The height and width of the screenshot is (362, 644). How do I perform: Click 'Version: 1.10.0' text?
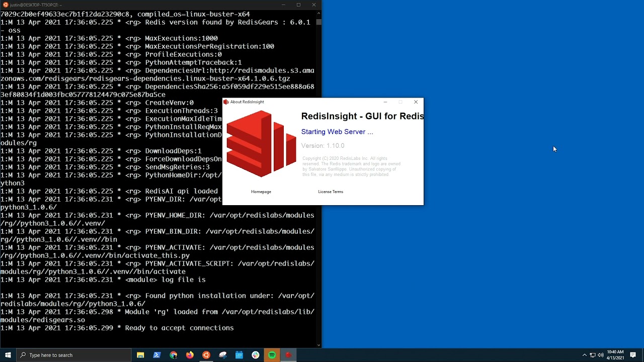pyautogui.click(x=323, y=145)
